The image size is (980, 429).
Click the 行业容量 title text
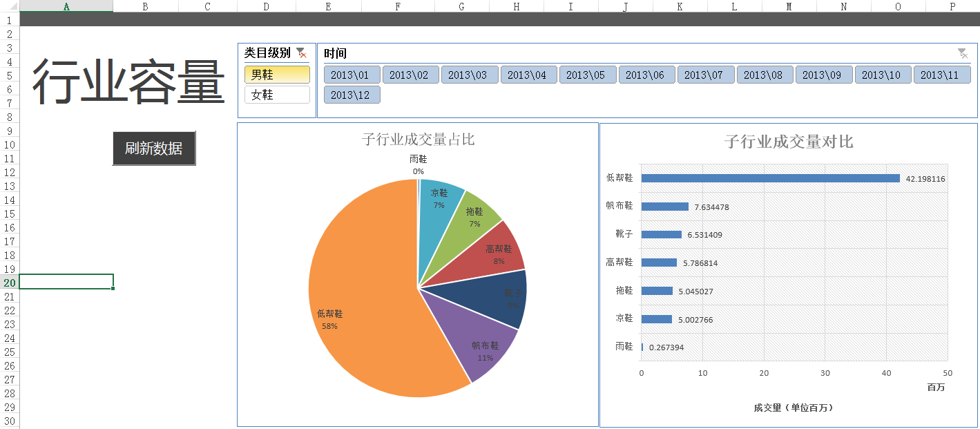(128, 82)
